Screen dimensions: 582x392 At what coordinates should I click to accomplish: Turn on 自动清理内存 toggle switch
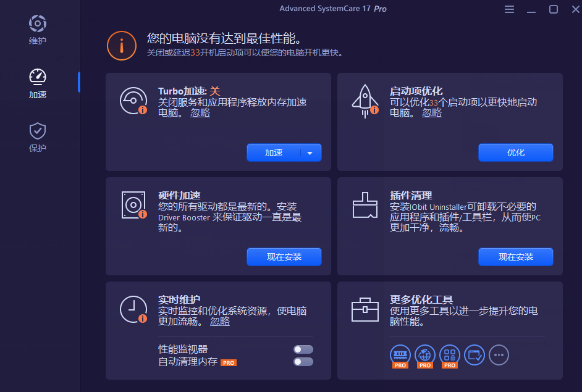point(303,362)
